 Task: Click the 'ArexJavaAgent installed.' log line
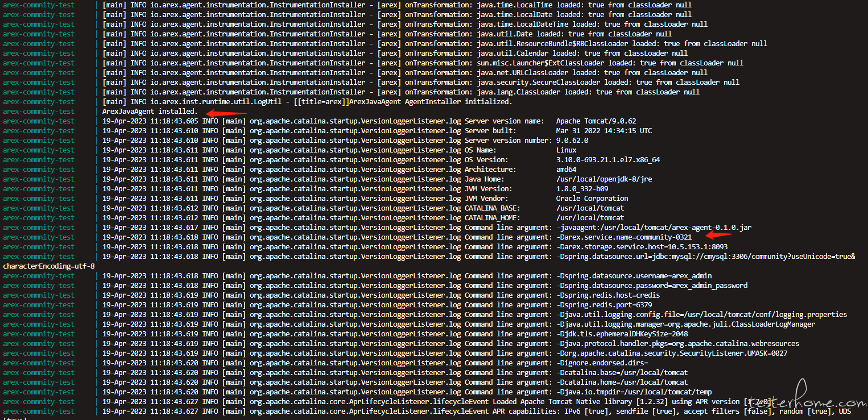coord(150,111)
